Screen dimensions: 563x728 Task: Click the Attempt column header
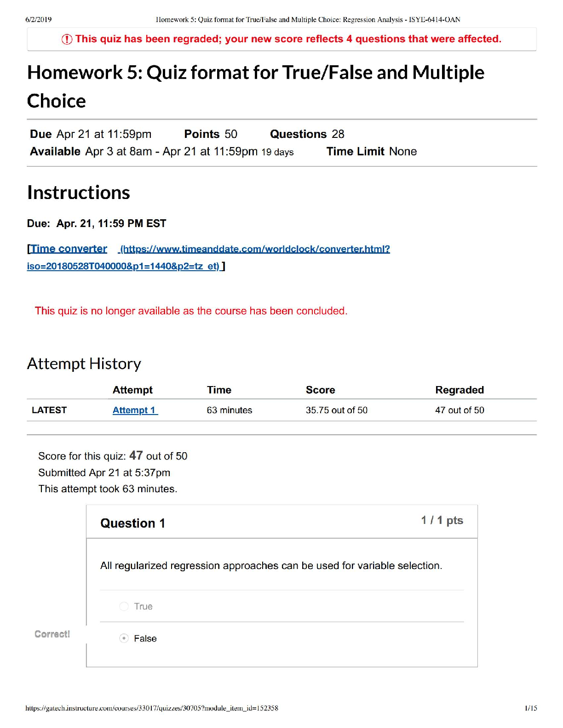(x=132, y=390)
